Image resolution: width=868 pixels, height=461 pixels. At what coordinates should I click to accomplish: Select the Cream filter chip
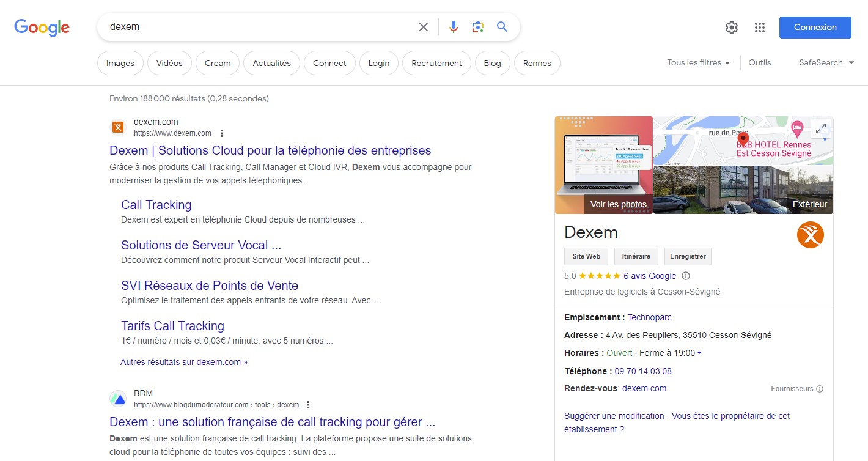click(218, 63)
